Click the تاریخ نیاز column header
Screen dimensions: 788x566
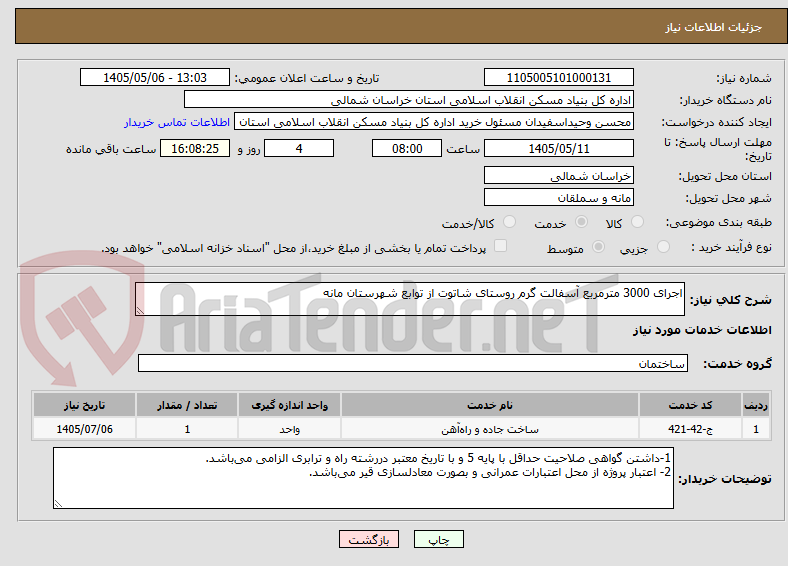click(84, 405)
